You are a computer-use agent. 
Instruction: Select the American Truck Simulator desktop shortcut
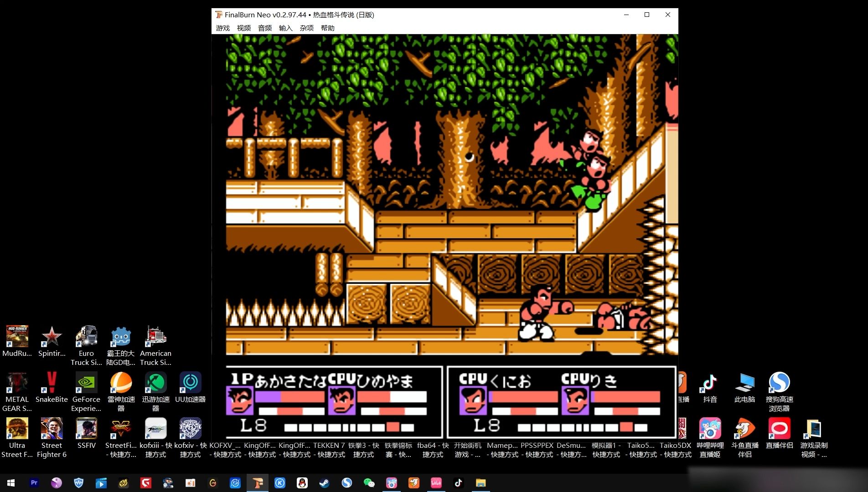tap(155, 345)
